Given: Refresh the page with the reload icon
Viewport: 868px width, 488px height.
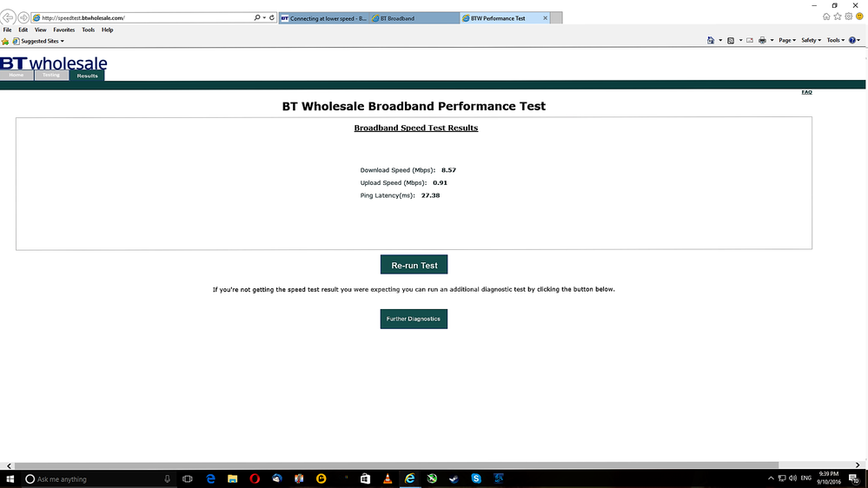Looking at the screenshot, I should coord(272,17).
